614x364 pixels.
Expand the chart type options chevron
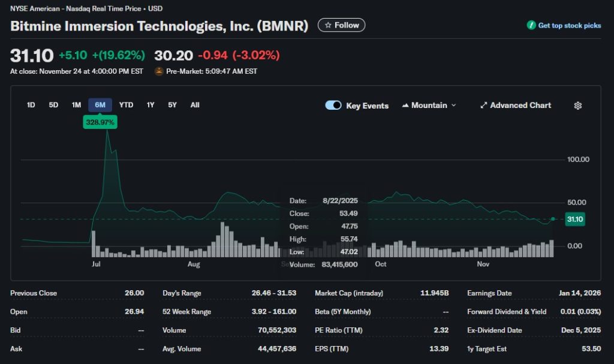[454, 105]
